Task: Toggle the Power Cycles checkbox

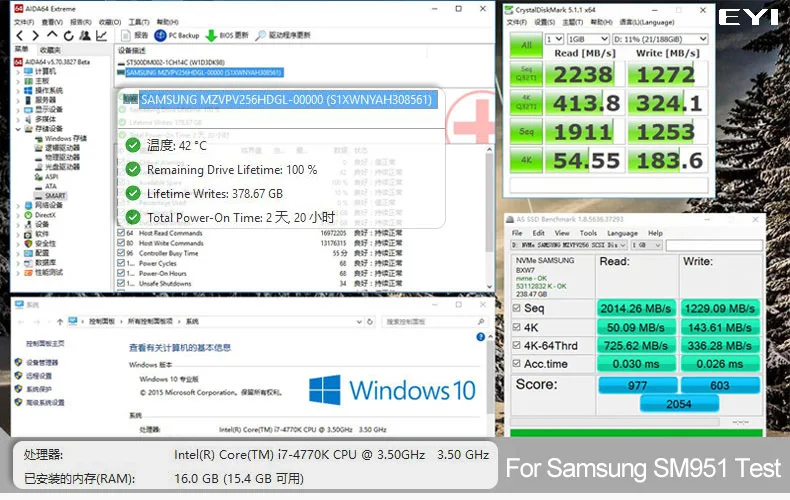Action: 121,263
